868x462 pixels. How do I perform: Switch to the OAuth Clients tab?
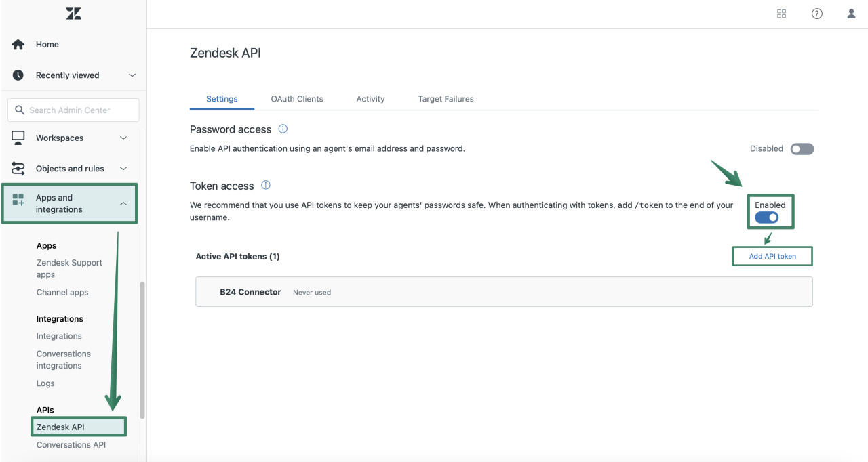click(297, 98)
